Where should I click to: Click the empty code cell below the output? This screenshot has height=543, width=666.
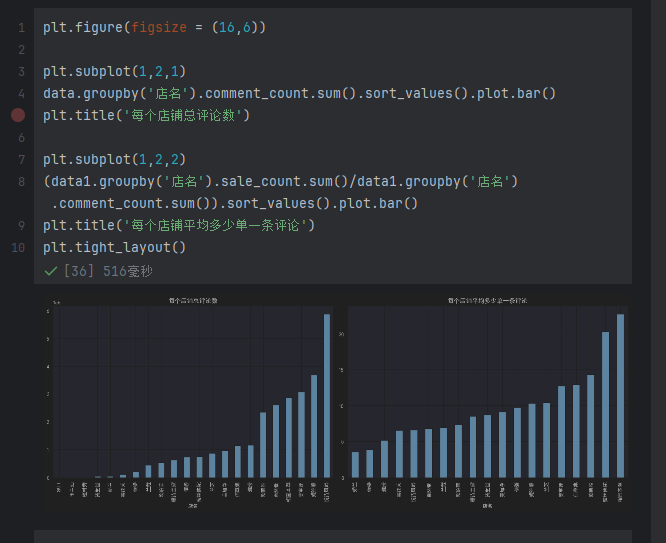pyautogui.click(x=333, y=536)
